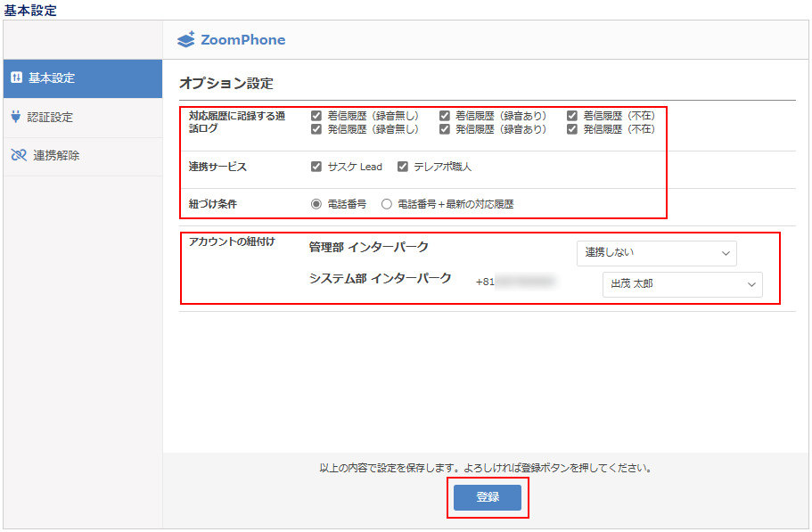Viewport: 812px width, 532px height.
Task: Uncheck 着信履歴（不在） checkbox
Action: tap(572, 116)
